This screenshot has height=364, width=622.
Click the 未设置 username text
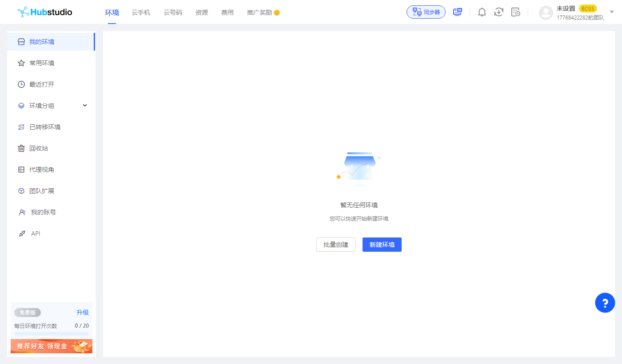(566, 8)
